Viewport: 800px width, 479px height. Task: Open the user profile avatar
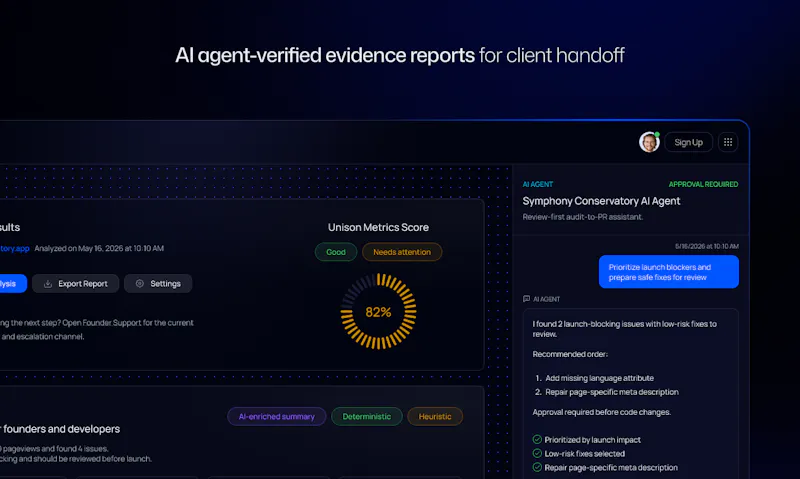pyautogui.click(x=649, y=142)
